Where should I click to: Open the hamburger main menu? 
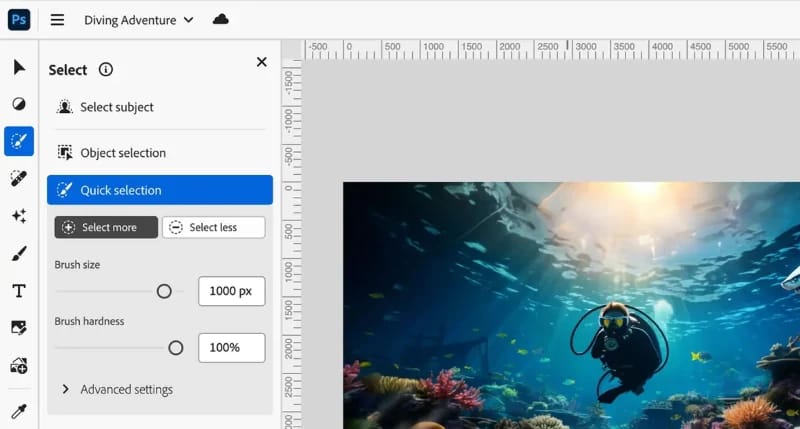[57, 20]
